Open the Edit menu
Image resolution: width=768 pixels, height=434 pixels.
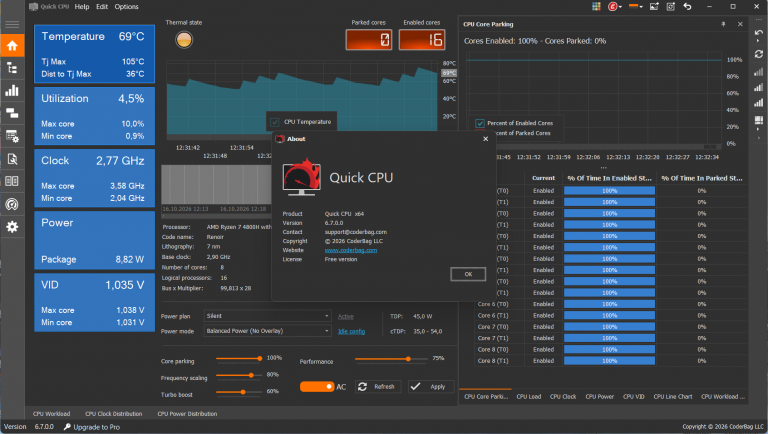click(102, 7)
